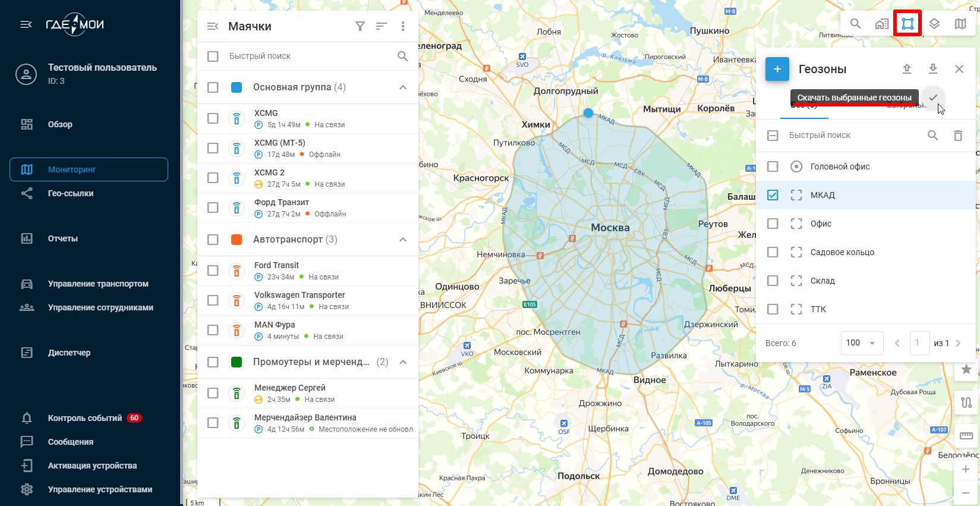Check the Садовое кольцо geozone checkbox
The height and width of the screenshot is (506, 980).
773,252
